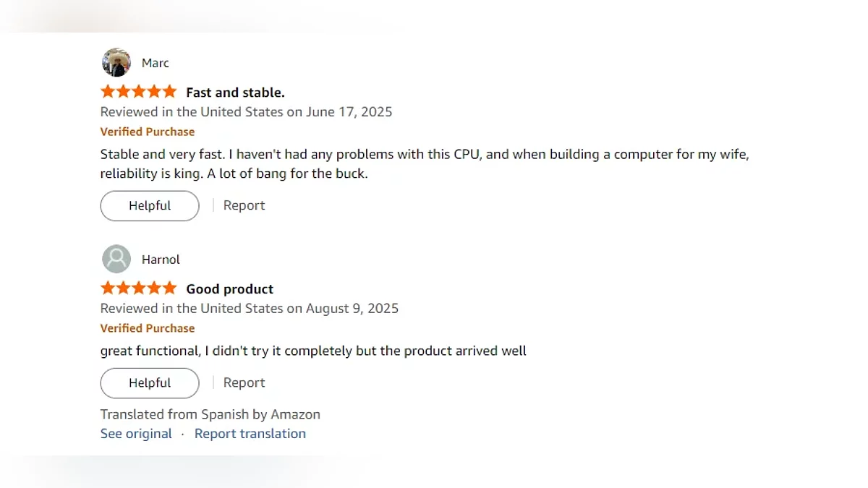This screenshot has width=868, height=488.
Task: Click the five-star rating on Harnol's review
Action: 138,288
